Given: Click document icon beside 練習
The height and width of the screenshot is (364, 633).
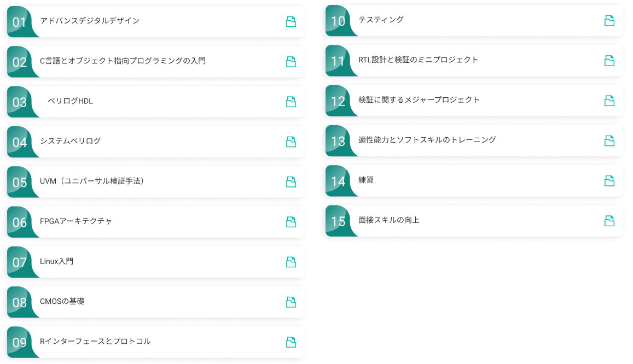Looking at the screenshot, I should click(x=609, y=181).
